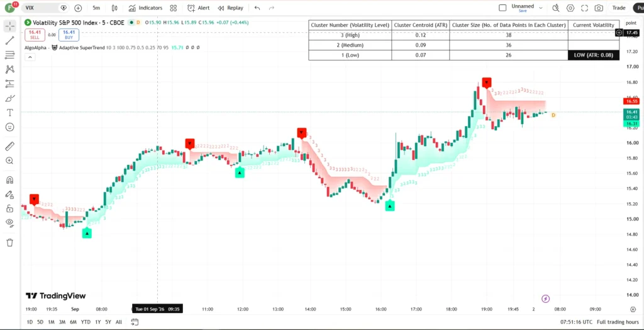Click the Save layout link
The width and height of the screenshot is (644, 330).
coord(523,11)
